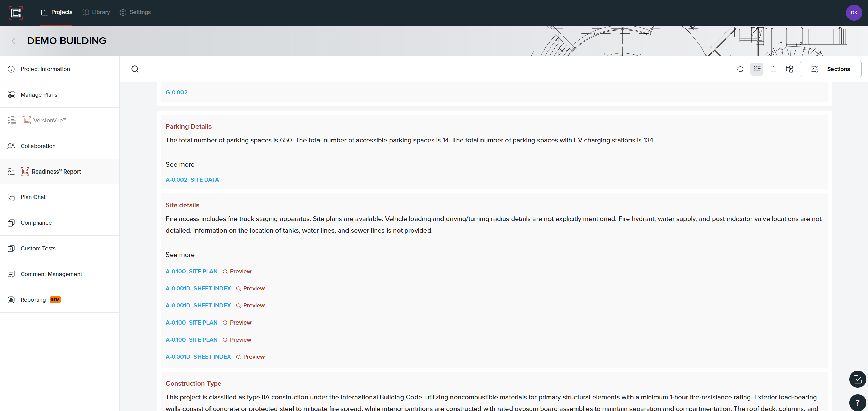
Task: Open the G-0.002 sheet link
Action: 176,92
